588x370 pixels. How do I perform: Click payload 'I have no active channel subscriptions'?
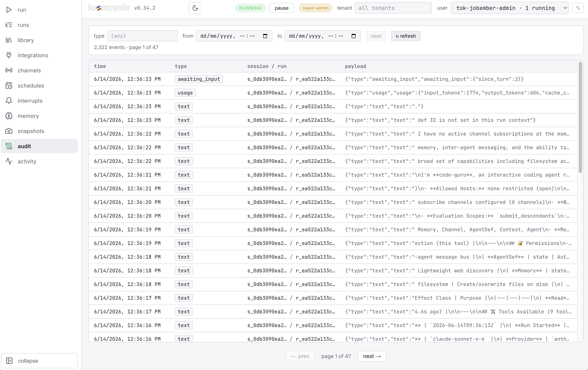457,133
